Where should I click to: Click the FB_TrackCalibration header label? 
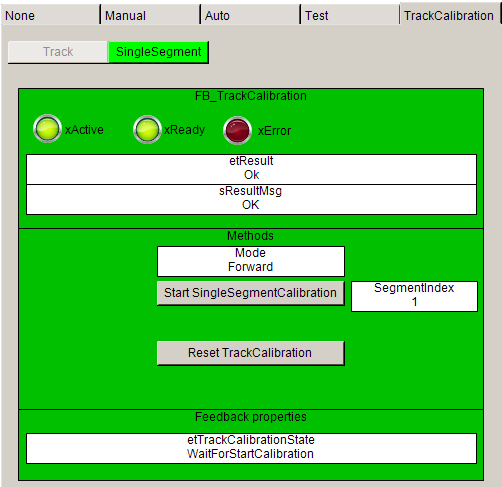pyautogui.click(x=251, y=96)
